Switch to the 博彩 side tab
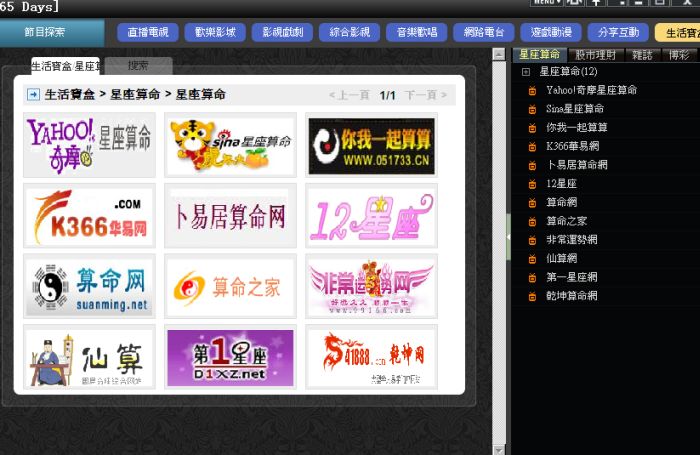Screen dimensions: 700x455 click(679, 55)
